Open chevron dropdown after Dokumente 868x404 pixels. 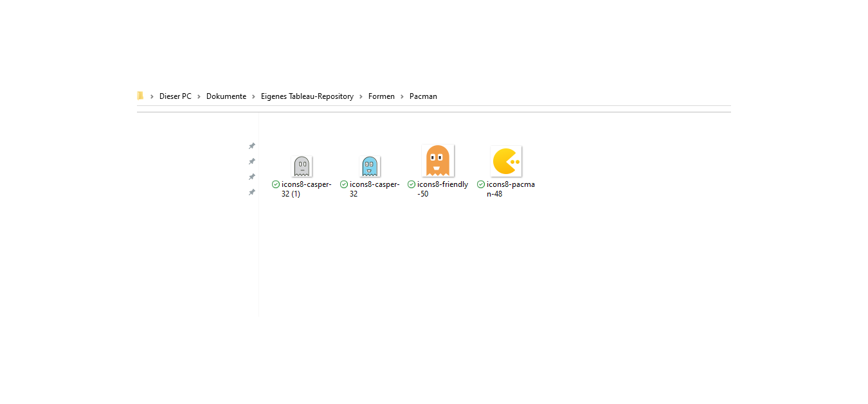tap(254, 96)
